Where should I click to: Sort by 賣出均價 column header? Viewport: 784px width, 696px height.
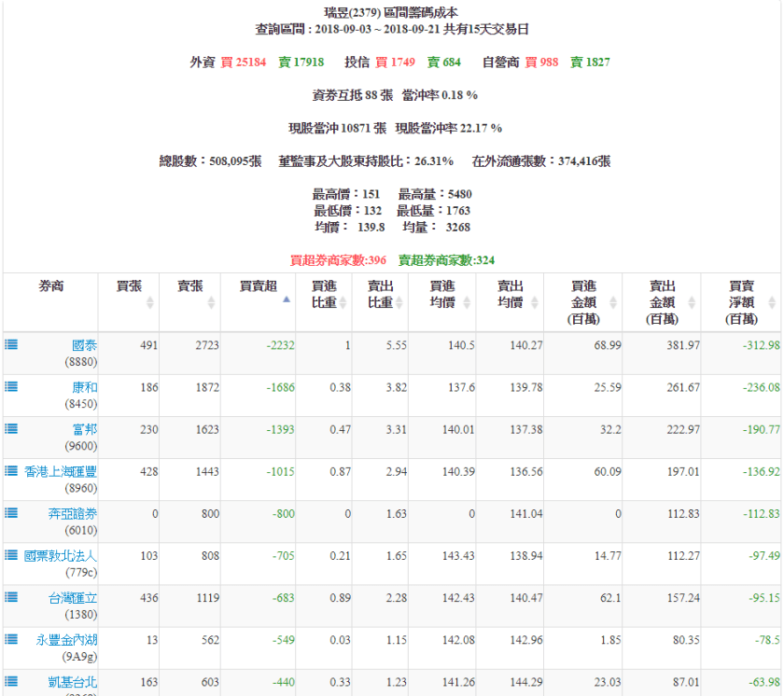(x=510, y=294)
